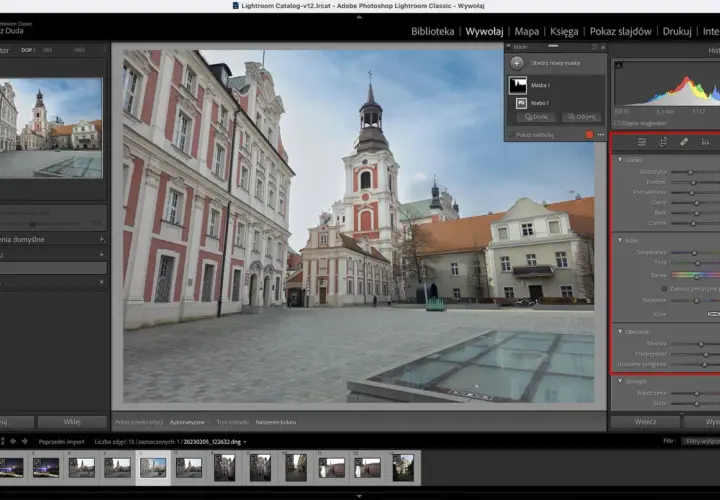Select the Maska 1 mask name
Viewport: 720px width, 500px height.
540,85
